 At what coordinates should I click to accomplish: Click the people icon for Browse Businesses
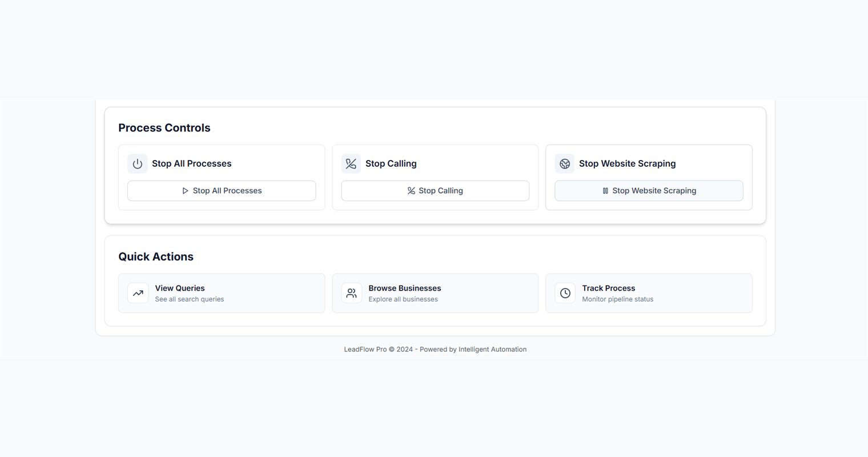click(x=352, y=293)
